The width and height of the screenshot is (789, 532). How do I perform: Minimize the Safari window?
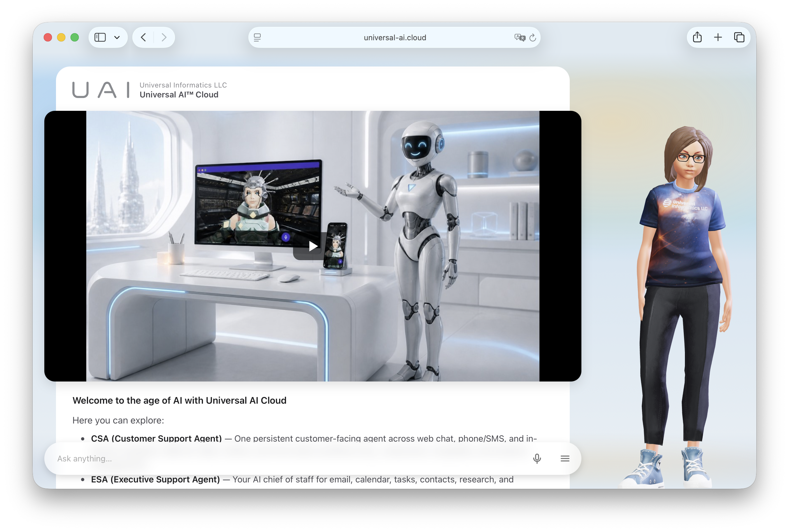coord(61,37)
